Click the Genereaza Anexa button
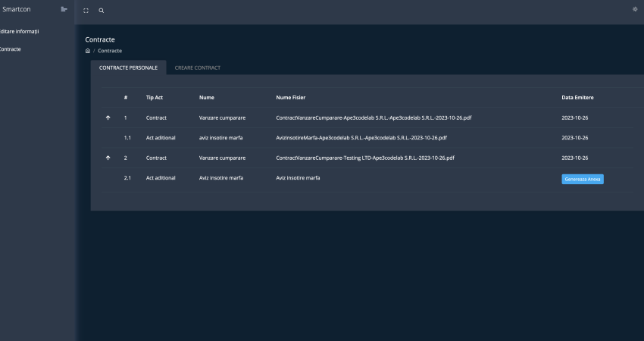Image resolution: width=644 pixels, height=341 pixels. point(583,179)
